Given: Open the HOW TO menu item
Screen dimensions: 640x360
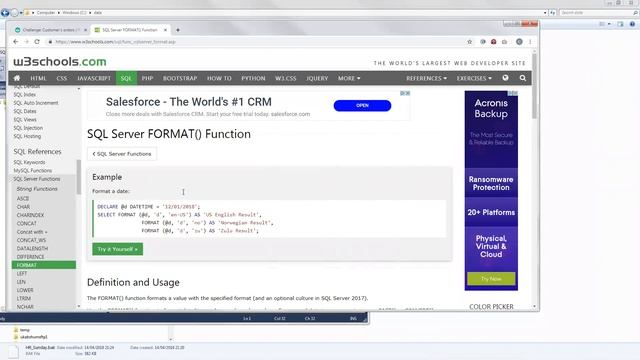Looking at the screenshot, I should coord(219,78).
